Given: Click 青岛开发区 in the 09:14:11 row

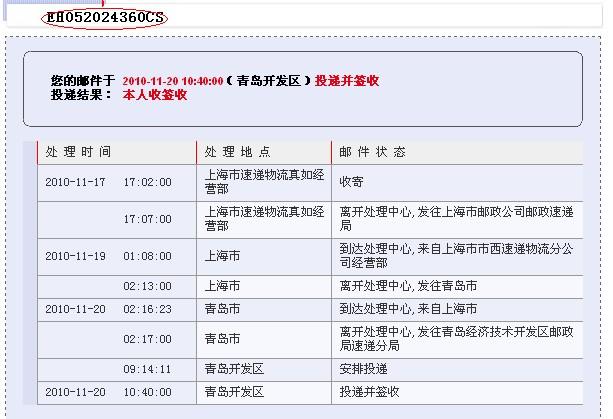Looking at the screenshot, I should coord(234,369).
